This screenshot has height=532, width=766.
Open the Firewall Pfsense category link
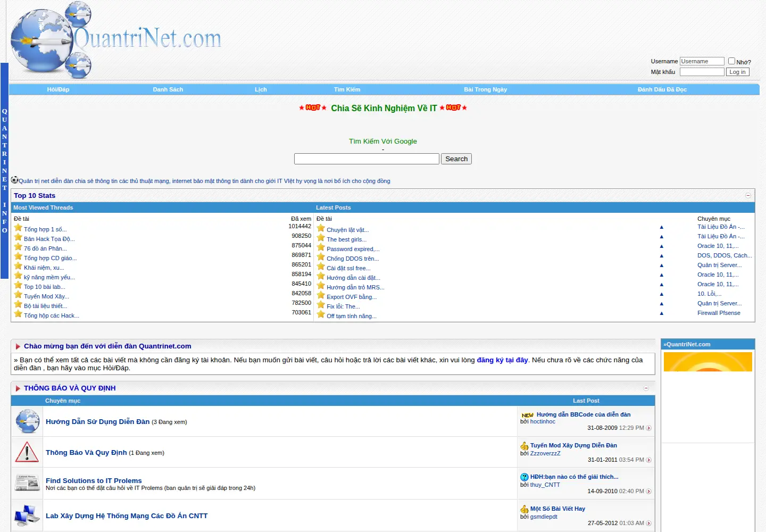pos(719,313)
